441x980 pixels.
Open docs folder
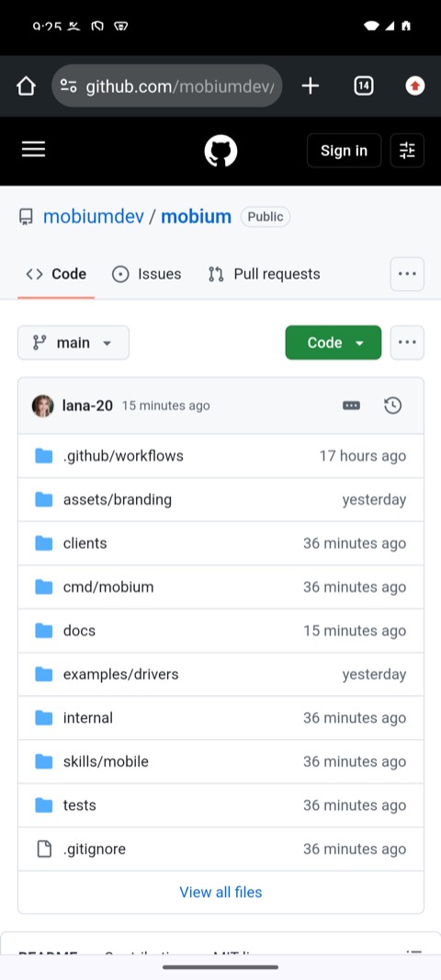pyautogui.click(x=79, y=631)
